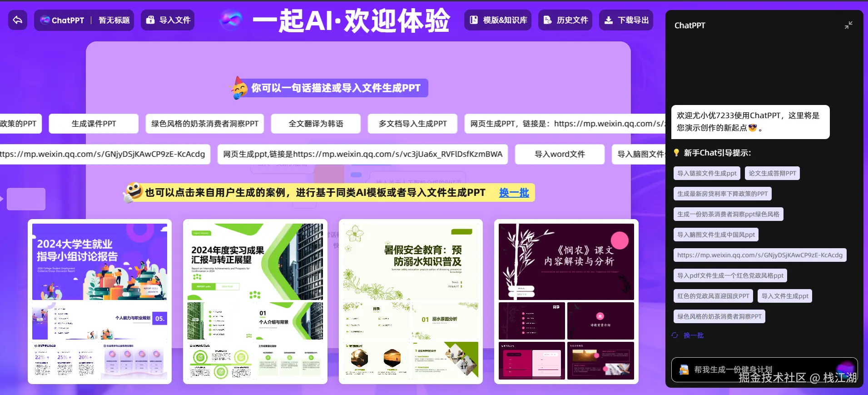Select the mp.weixin.qq.com link suggestion in sidebar
Screen dimensions: 868x395
[x=760, y=255]
